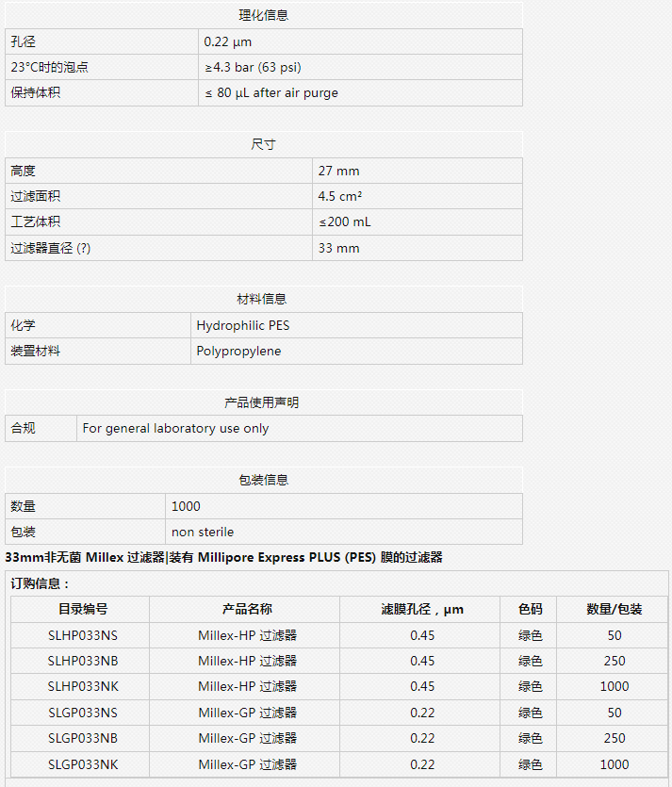Select the 4.5 cm² filtration area value
The image size is (672, 787).
tap(339, 196)
